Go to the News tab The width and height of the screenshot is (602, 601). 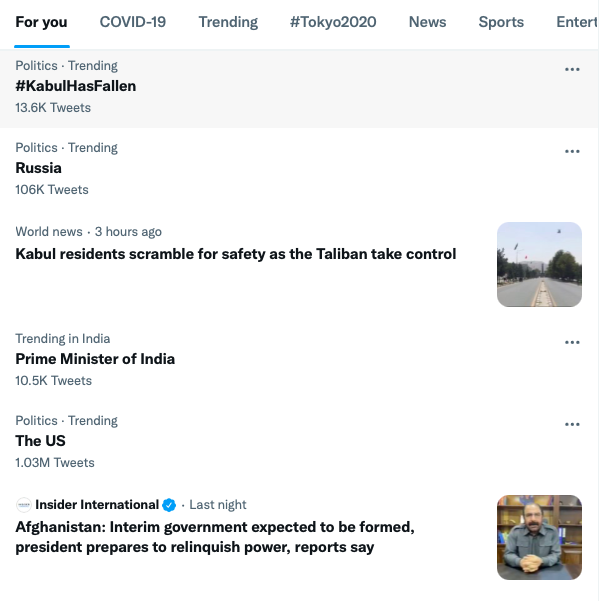point(427,22)
